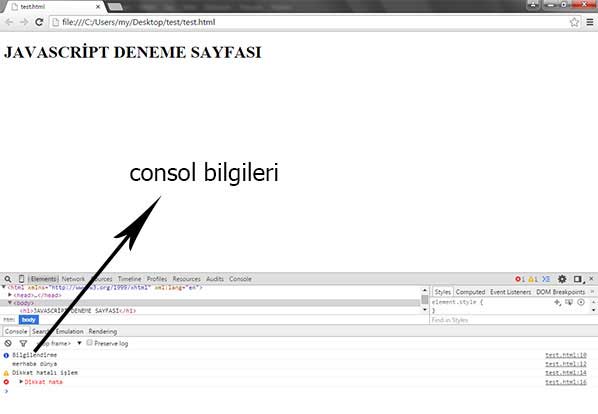Screen dimensions: 598x414
Task: Open the Profiles tab
Action: (157, 279)
